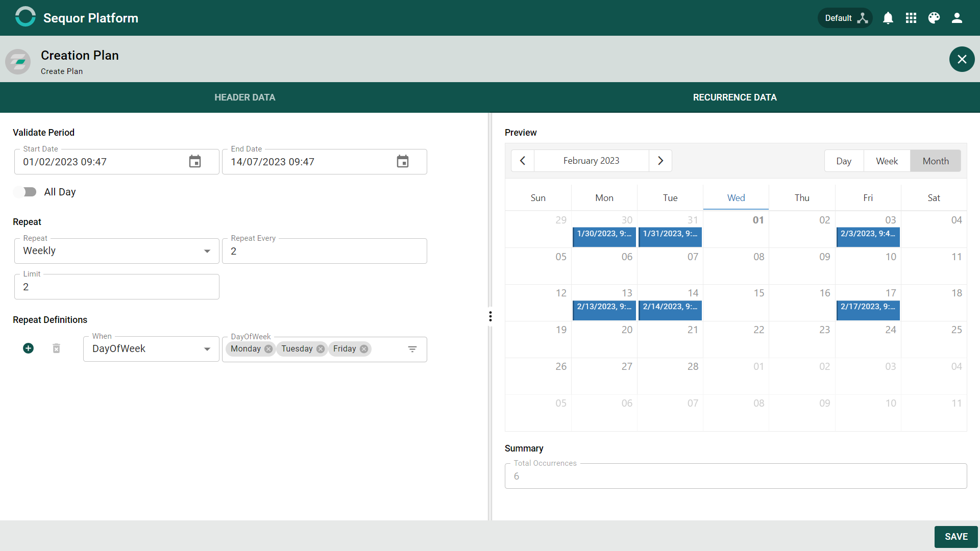Screen dimensions: 980x551
Task: Open the 1/30/2023 calendar event
Action: pos(604,237)
